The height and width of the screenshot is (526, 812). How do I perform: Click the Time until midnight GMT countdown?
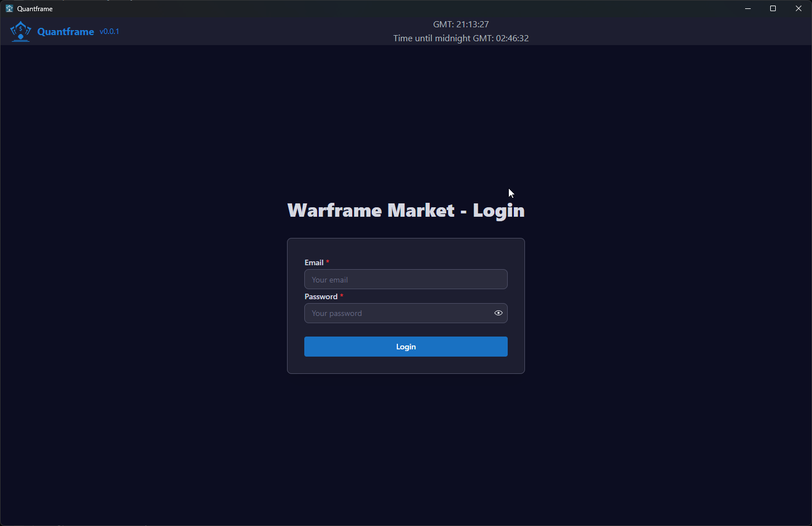tap(461, 38)
